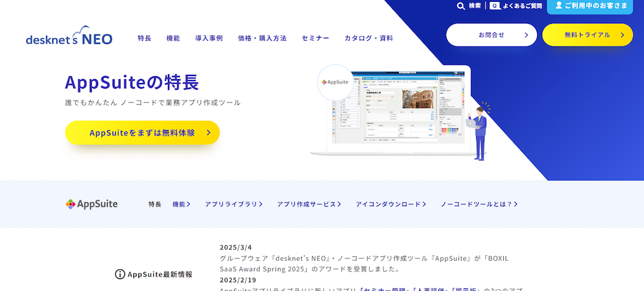Expand ノーコードツールとは？ in sub-navigation
This screenshot has height=291, width=644.
(x=479, y=204)
